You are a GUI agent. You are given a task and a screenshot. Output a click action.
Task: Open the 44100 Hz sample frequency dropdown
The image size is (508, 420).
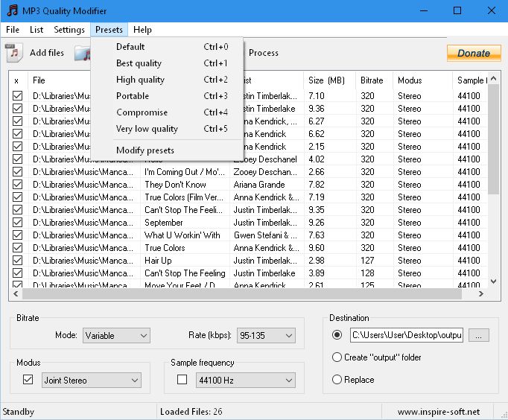click(x=244, y=380)
